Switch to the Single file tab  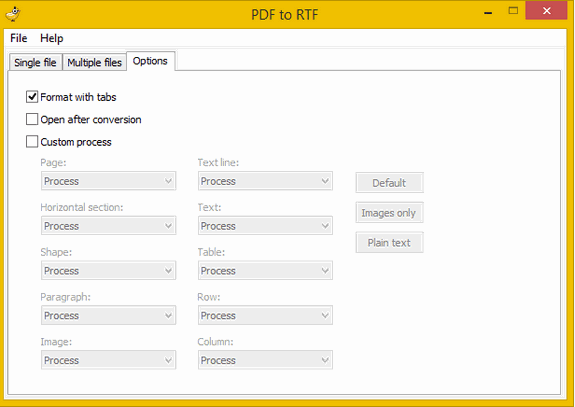click(x=36, y=62)
